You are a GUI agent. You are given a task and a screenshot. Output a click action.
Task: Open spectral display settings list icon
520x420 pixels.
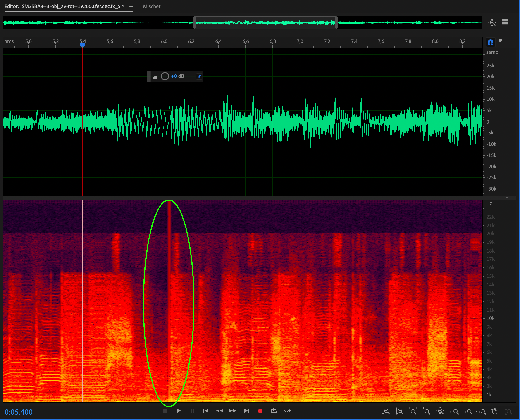[505, 22]
